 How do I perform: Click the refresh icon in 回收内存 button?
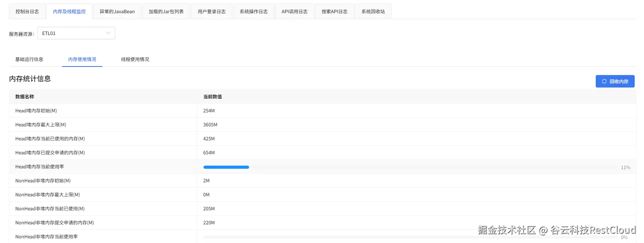click(x=604, y=81)
